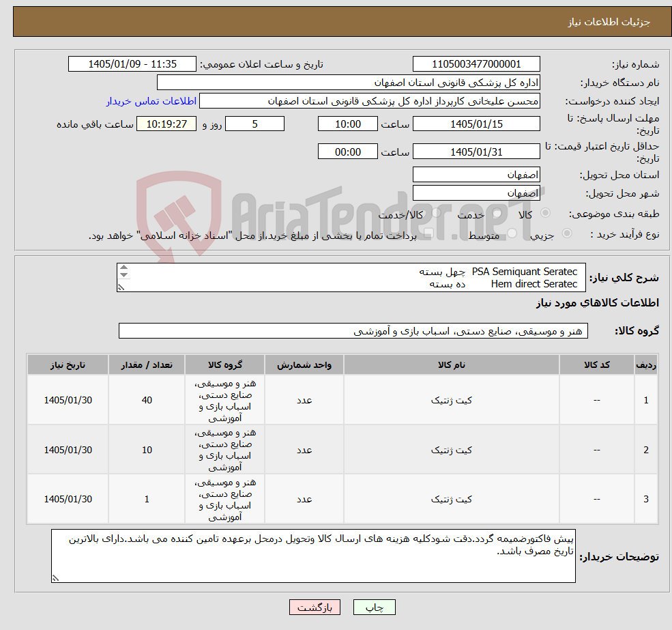Click quantity 1 in row 3
672x630 pixels.
click(x=147, y=499)
